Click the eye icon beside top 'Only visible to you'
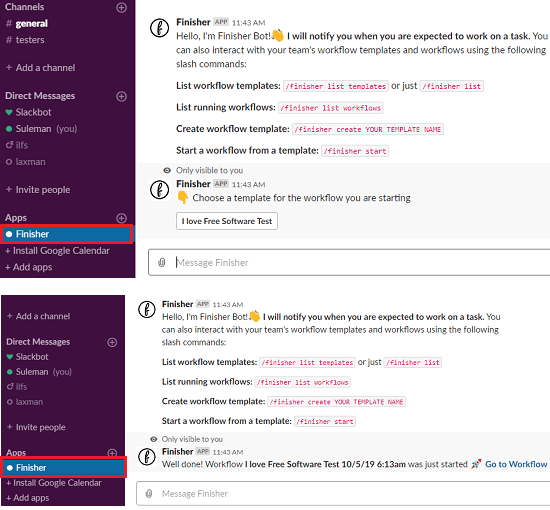The width and height of the screenshot is (550, 510). pyautogui.click(x=167, y=170)
